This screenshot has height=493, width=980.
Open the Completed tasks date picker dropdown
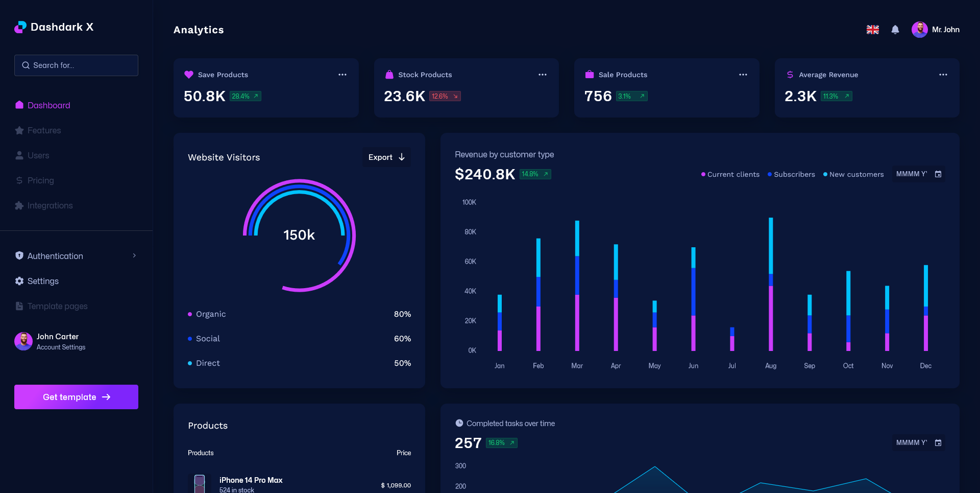(x=918, y=443)
